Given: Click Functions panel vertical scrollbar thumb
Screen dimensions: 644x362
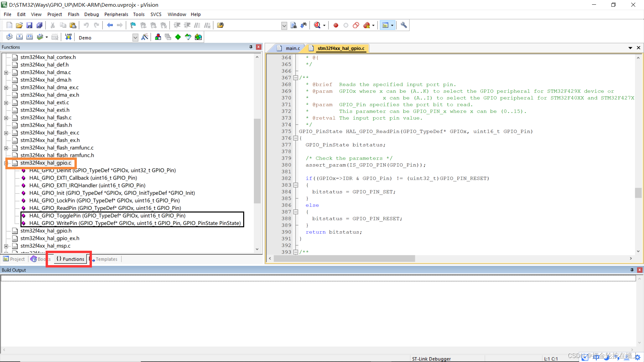Looking at the screenshot, I should click(x=257, y=161).
